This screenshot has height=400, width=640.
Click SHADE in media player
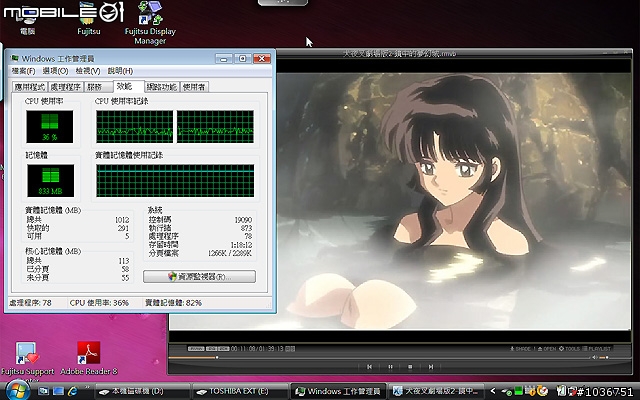pos(520,349)
